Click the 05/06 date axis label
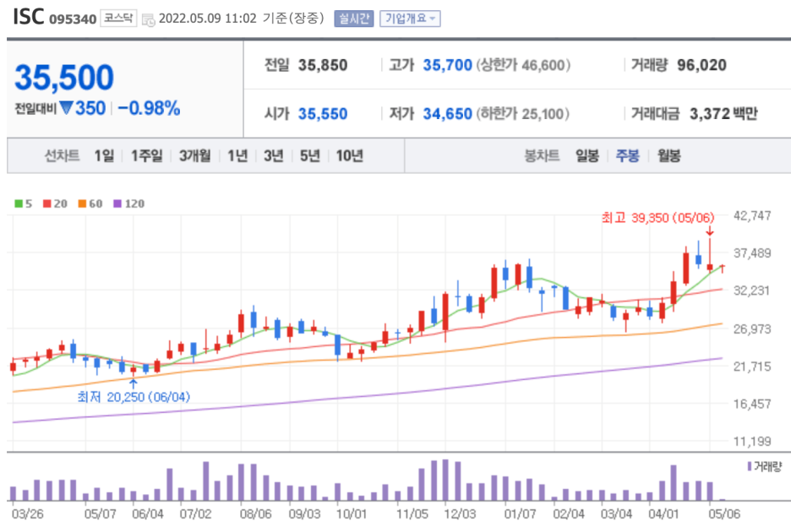Viewport: 791px width, 532px height. [724, 514]
